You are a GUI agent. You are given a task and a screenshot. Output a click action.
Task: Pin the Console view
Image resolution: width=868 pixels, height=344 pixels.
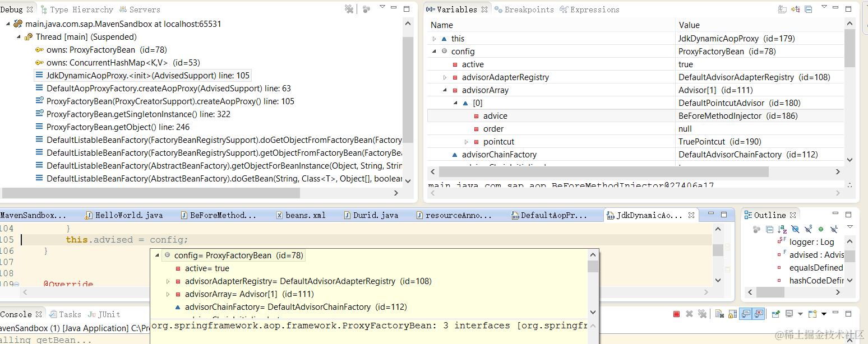[776, 314]
